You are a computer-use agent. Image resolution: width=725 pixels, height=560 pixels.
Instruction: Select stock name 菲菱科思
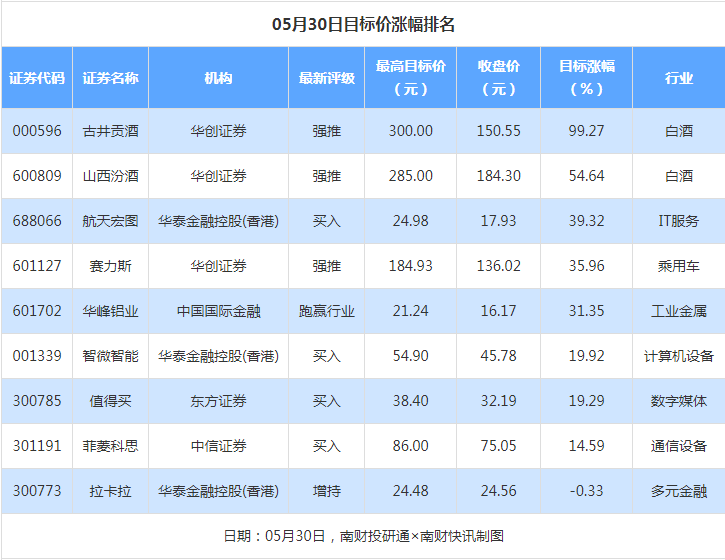[x=111, y=445]
